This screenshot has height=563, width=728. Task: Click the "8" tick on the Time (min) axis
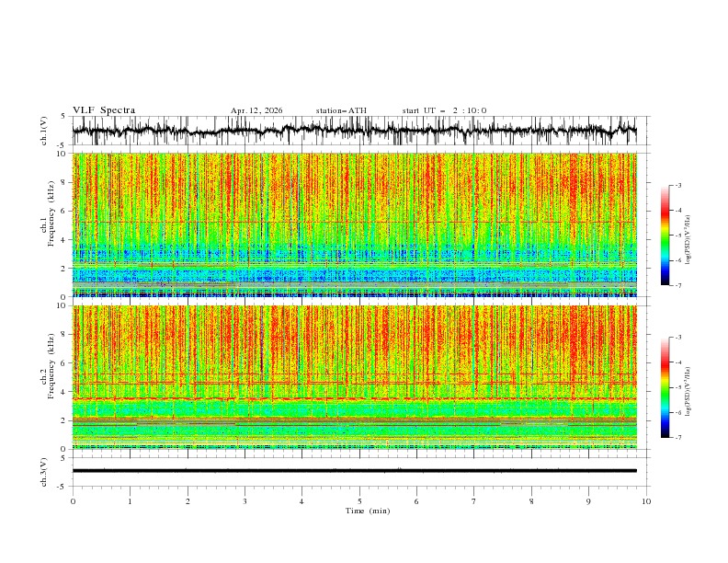(531, 501)
